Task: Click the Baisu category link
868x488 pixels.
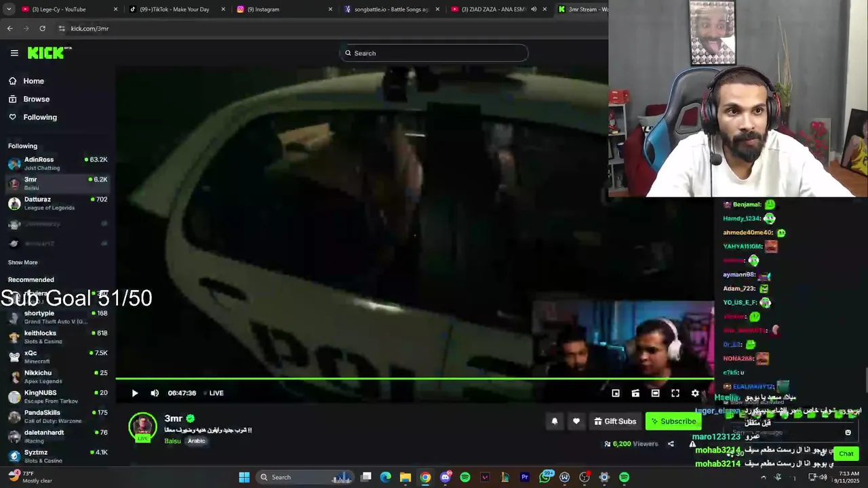Action: 172,441
